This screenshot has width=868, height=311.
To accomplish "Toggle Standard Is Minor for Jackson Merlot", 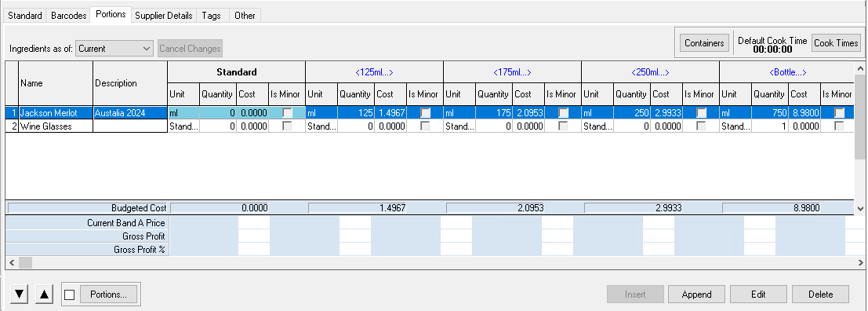I will pos(287,112).
